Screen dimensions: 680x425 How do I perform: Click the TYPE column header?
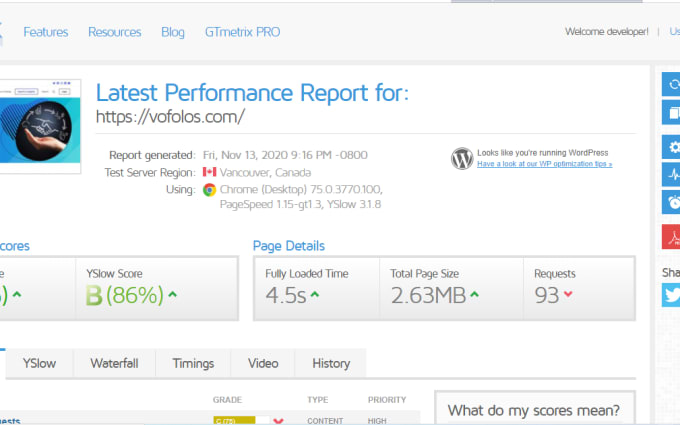click(x=318, y=400)
